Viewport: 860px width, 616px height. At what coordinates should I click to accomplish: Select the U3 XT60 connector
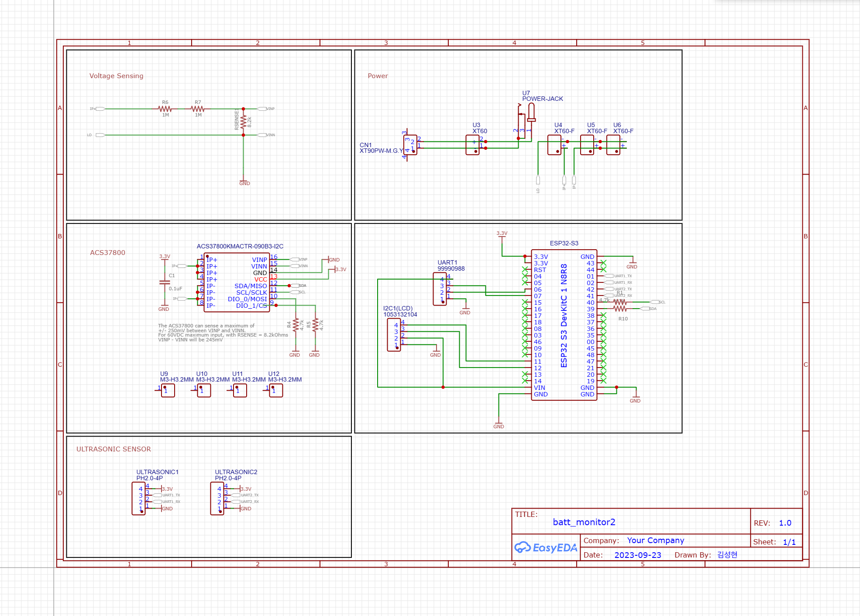(x=473, y=145)
